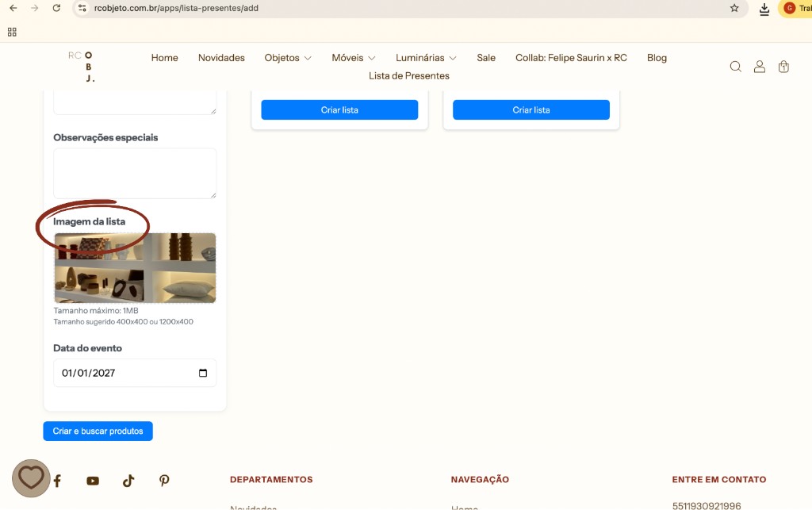Open the TikTok profile icon
This screenshot has height=510, width=812.
point(128,481)
